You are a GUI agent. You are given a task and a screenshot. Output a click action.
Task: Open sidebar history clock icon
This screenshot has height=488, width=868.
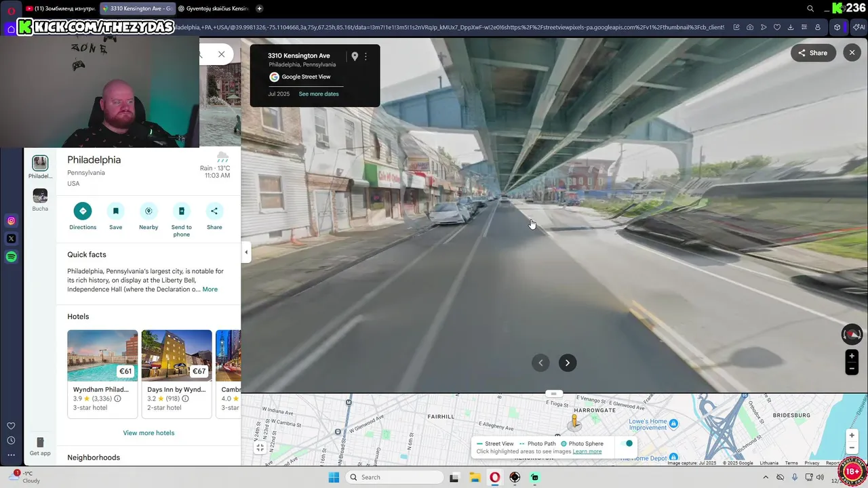point(12,441)
